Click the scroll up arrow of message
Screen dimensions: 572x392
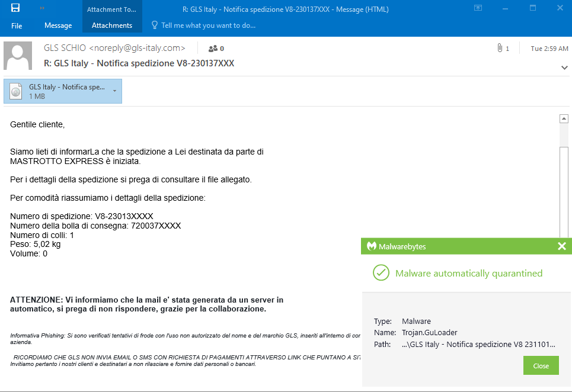click(564, 118)
